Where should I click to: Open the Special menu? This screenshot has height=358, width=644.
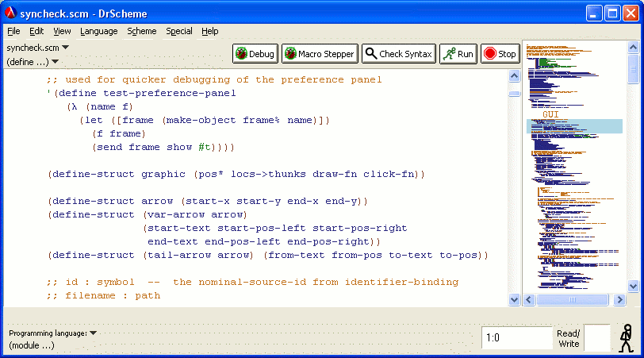(x=179, y=31)
